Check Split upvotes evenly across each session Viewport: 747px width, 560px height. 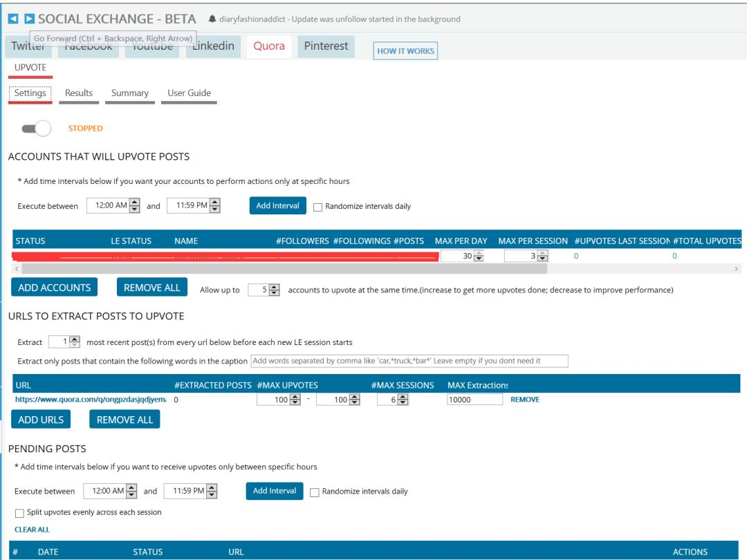click(19, 513)
